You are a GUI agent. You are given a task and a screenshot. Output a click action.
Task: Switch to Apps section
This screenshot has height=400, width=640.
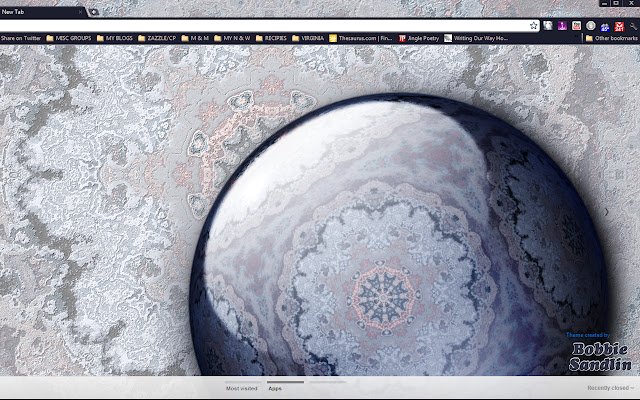[275, 388]
